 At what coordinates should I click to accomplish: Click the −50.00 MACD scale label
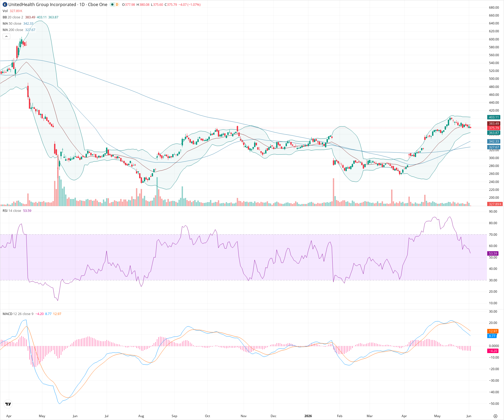pyautogui.click(x=493, y=404)
